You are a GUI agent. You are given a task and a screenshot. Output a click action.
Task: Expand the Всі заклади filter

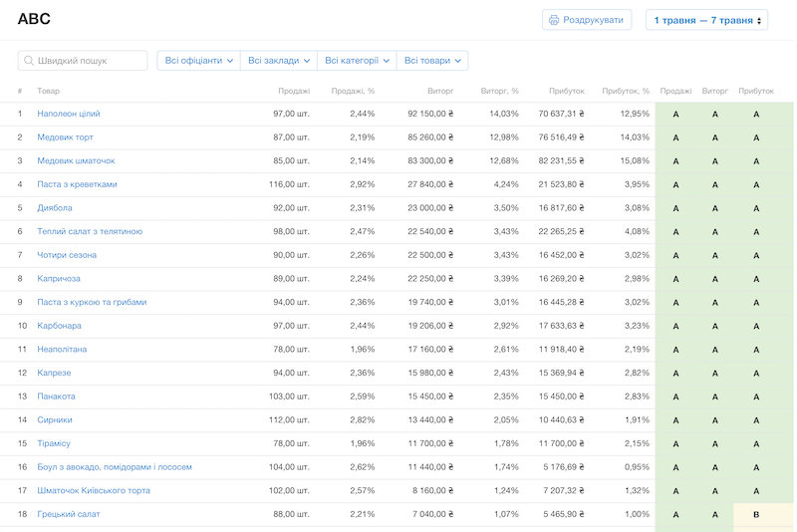pyautogui.click(x=278, y=61)
